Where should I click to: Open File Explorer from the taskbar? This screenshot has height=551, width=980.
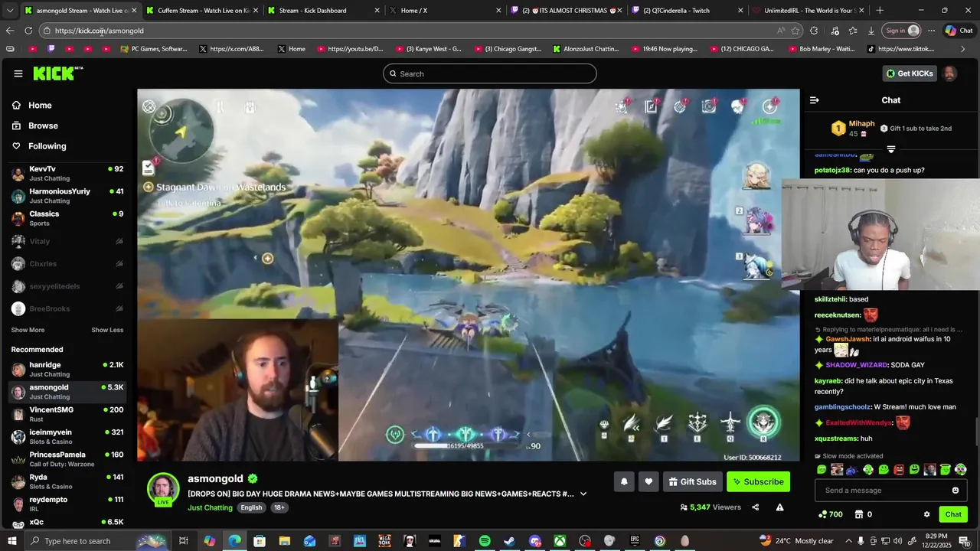pyautogui.click(x=284, y=541)
